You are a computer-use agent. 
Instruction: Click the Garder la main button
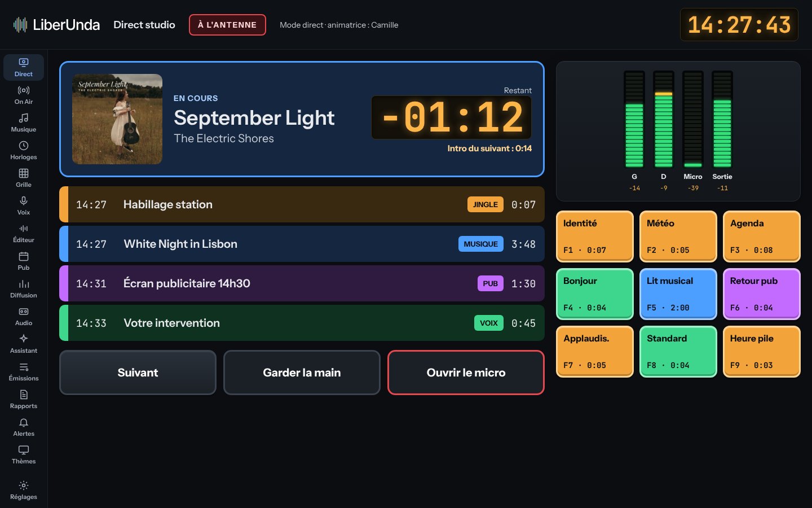pyautogui.click(x=302, y=373)
